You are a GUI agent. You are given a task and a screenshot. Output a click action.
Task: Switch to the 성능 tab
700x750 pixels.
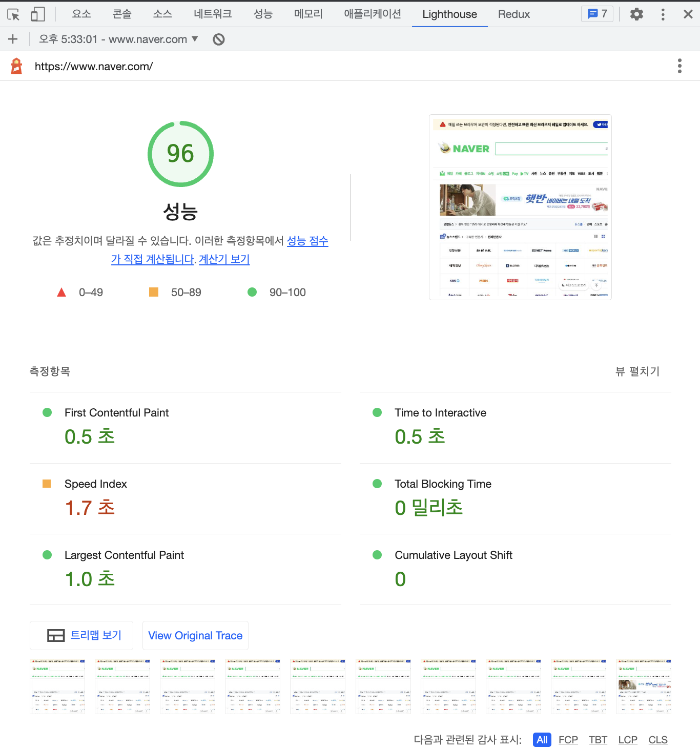click(263, 14)
